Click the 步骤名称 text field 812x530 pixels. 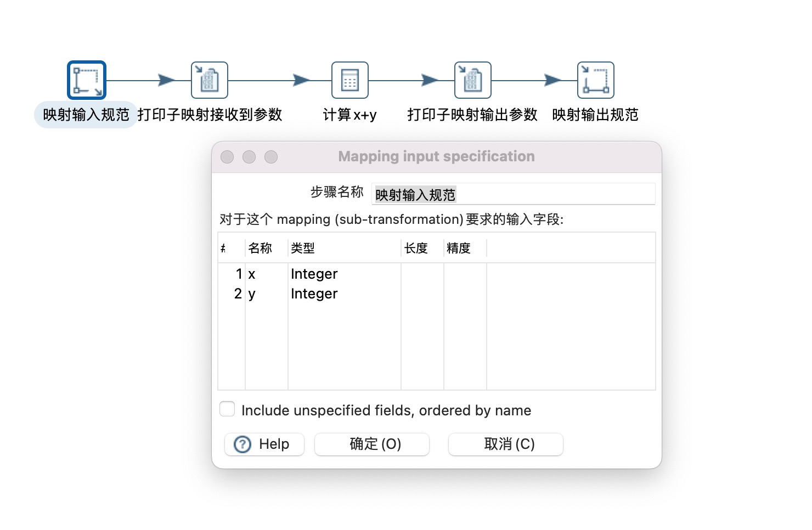click(x=512, y=194)
